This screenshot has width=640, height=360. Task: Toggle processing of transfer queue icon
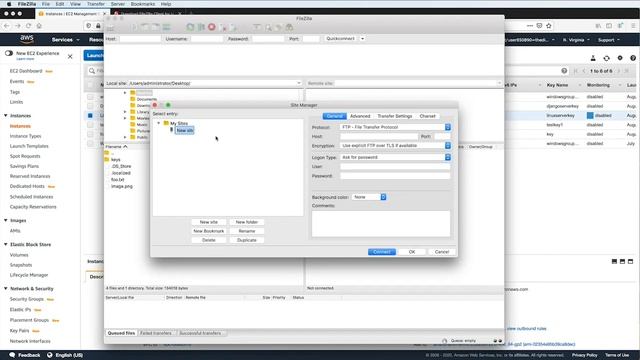(x=201, y=27)
